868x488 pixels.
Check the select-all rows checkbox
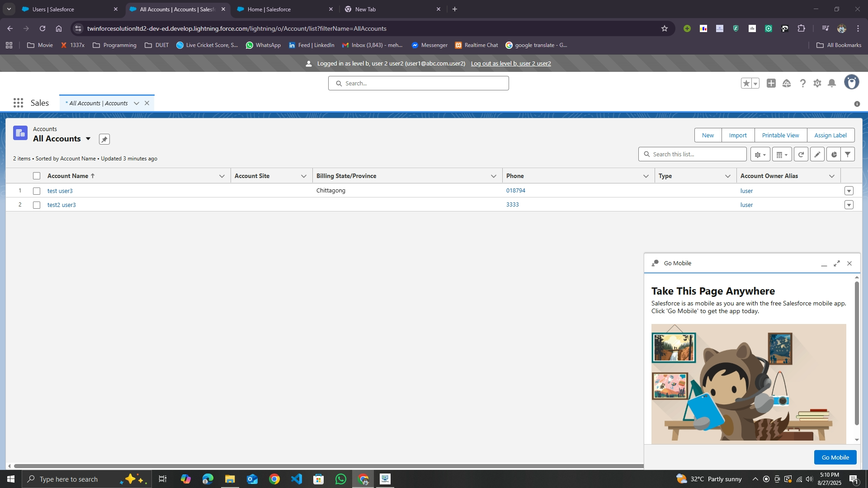pyautogui.click(x=37, y=176)
